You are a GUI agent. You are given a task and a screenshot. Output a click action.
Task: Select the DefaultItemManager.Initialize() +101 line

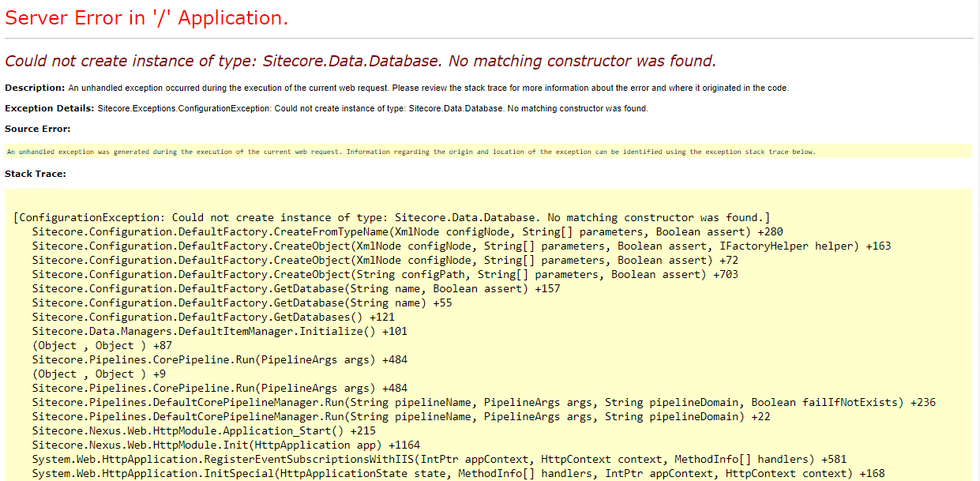click(x=220, y=331)
